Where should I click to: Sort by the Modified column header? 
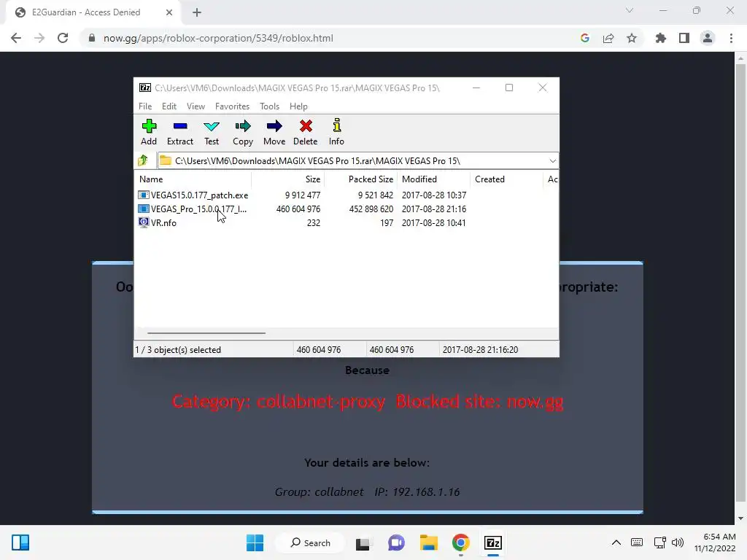[x=433, y=179]
